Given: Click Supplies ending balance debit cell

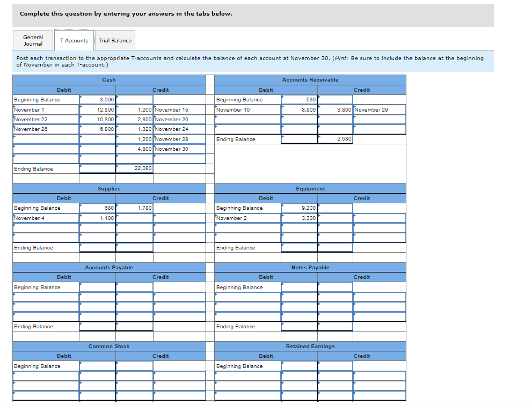Looking at the screenshot, I should tap(97, 248).
